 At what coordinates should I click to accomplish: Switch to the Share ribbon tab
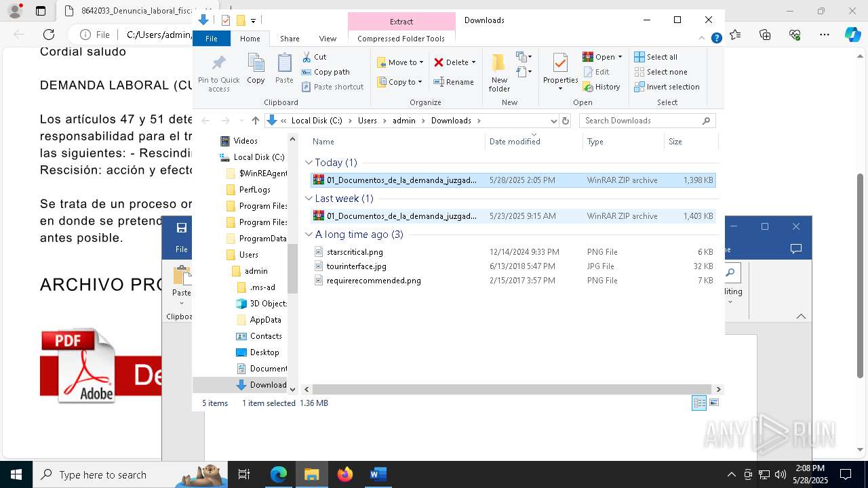[x=290, y=39]
